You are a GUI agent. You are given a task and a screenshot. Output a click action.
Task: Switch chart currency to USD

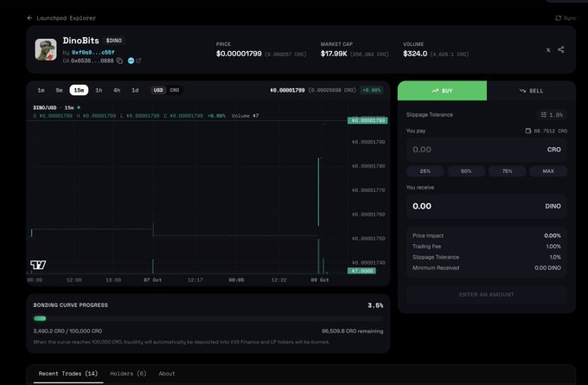tap(158, 90)
